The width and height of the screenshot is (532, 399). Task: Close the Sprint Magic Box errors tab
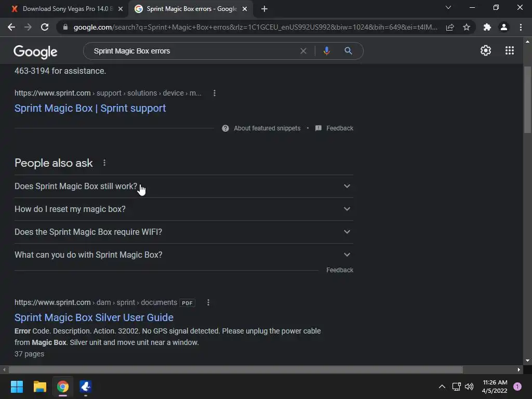click(245, 9)
